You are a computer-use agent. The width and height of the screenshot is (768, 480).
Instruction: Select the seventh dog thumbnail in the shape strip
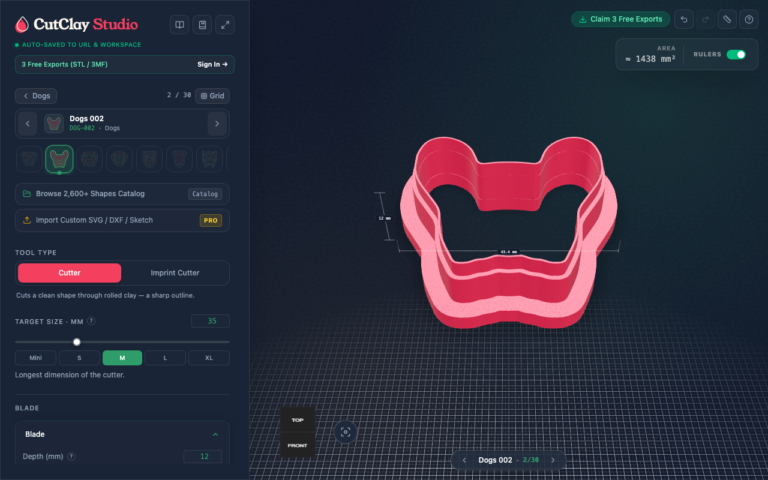click(x=209, y=159)
